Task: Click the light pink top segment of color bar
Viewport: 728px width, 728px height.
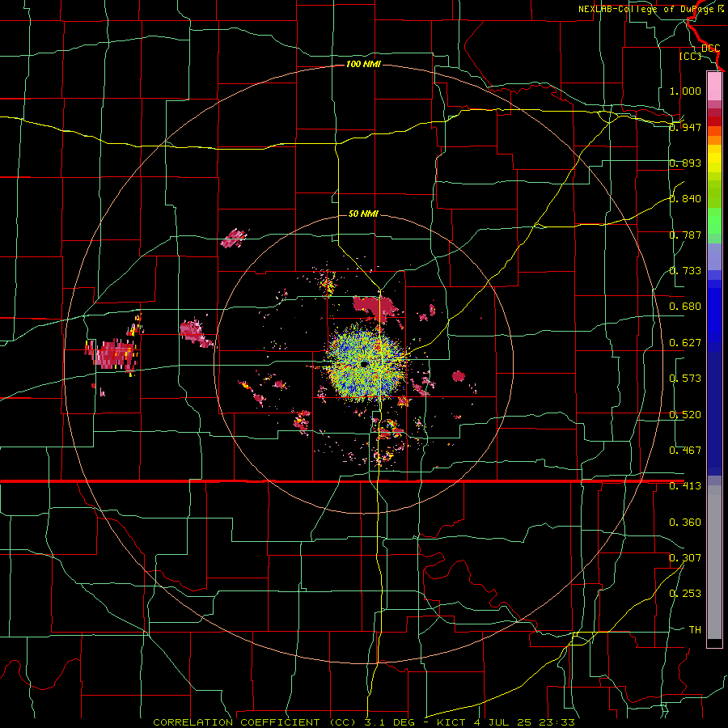Action: pos(714,86)
